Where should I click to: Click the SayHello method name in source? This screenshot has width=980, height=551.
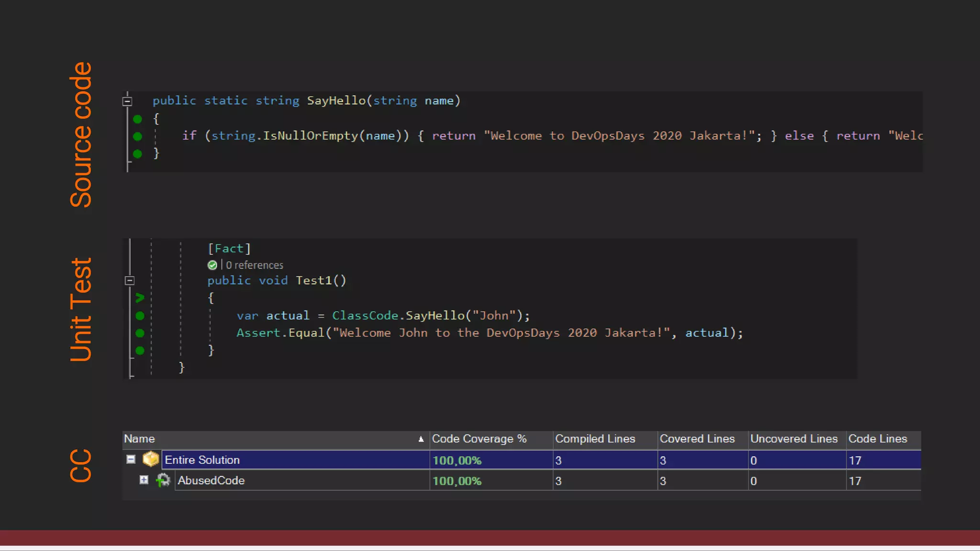(x=336, y=101)
